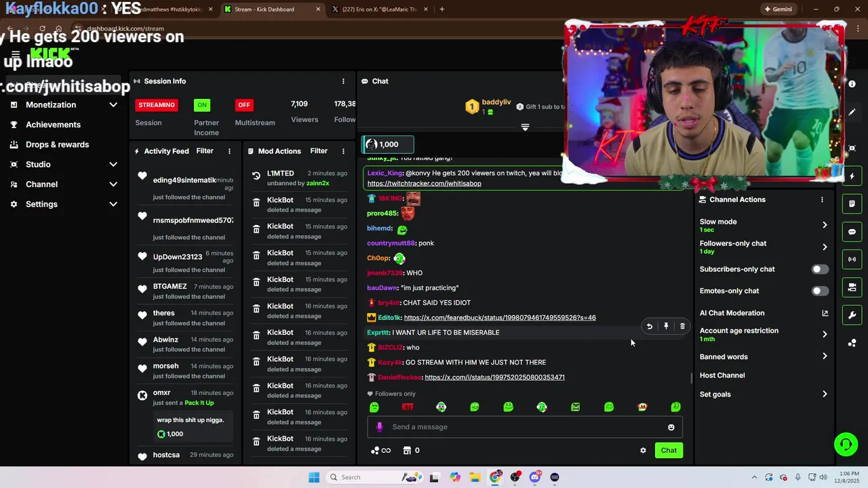Open the info icon in right sidebar

coord(852,84)
